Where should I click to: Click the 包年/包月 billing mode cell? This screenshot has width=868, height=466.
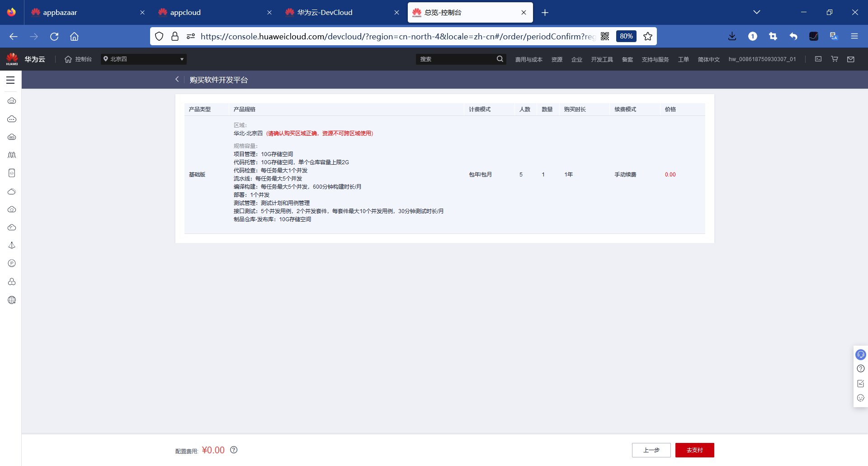[480, 175]
